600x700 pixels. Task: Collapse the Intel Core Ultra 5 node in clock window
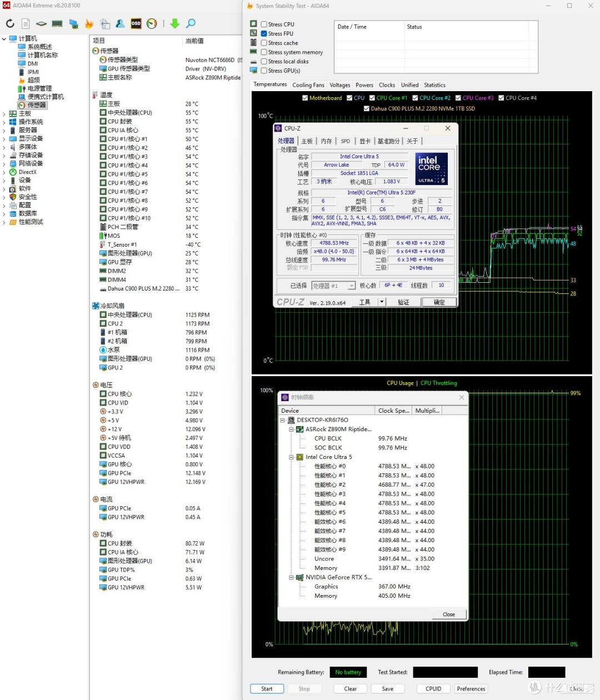291,457
